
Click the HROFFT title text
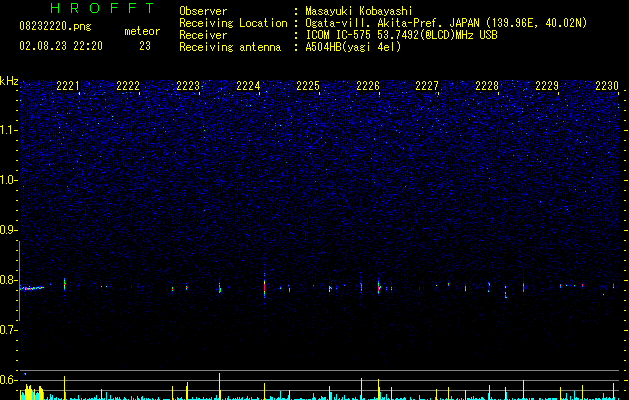pyautogui.click(x=103, y=8)
